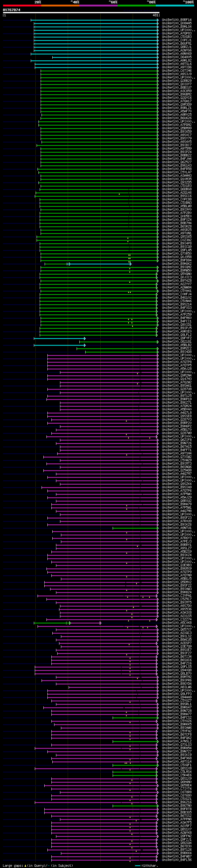Click the UniRef100_Q2RB29 label

pyautogui.click(x=177, y=81)
